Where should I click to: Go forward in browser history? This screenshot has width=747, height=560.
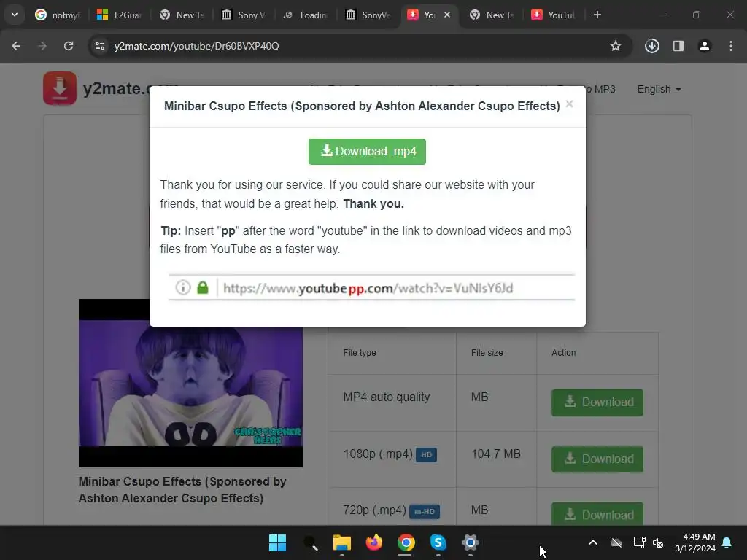[42, 46]
